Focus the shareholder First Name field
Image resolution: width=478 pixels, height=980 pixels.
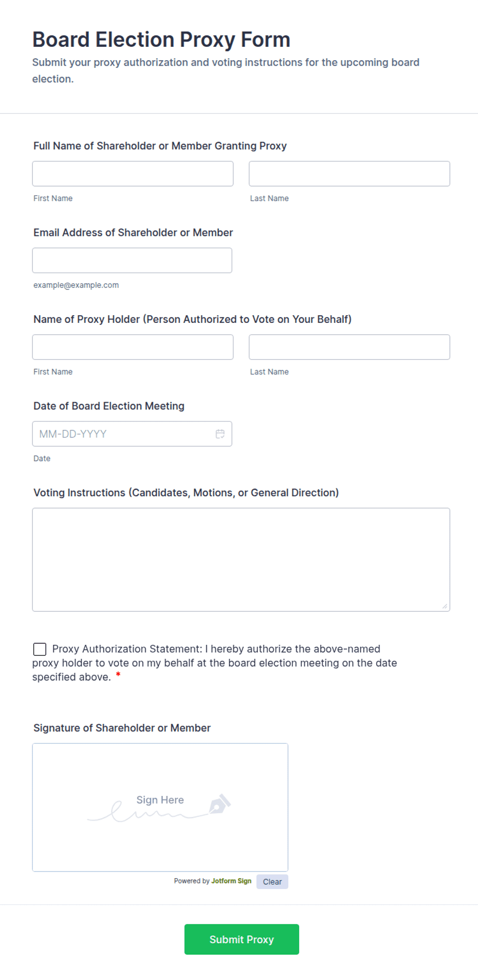133,174
